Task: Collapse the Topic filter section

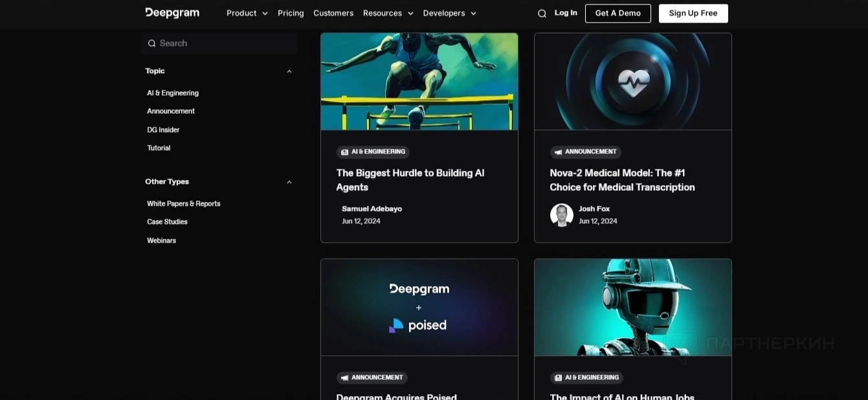Action: [x=289, y=71]
